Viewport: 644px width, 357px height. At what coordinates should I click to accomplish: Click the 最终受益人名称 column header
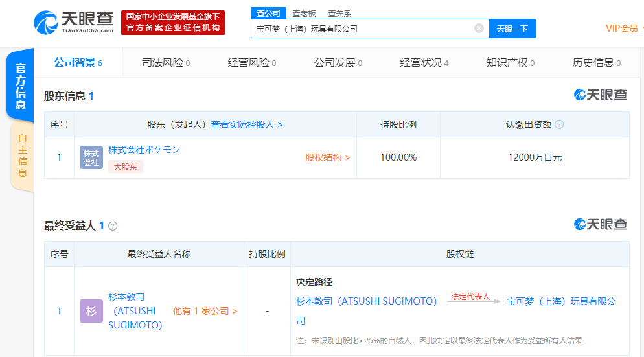[159, 254]
